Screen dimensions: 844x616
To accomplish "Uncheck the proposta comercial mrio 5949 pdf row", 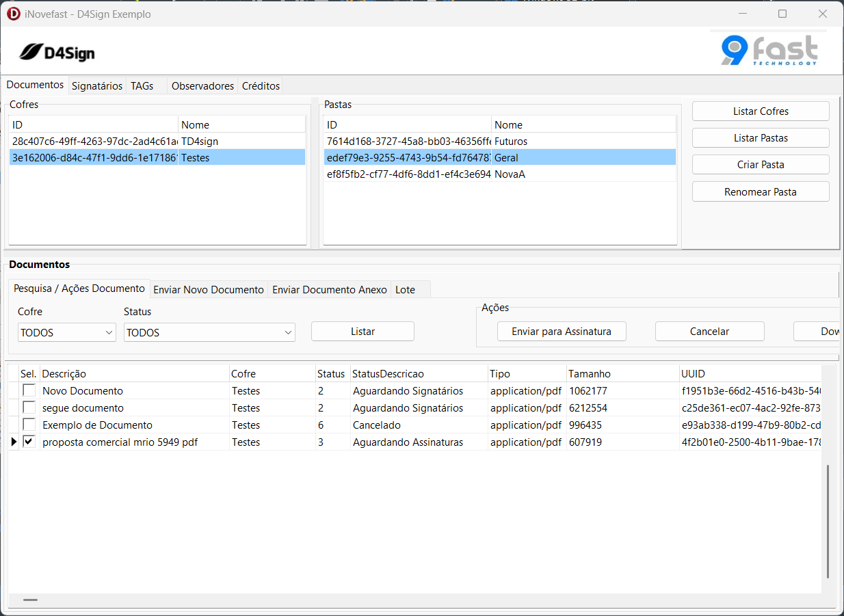I will (29, 442).
